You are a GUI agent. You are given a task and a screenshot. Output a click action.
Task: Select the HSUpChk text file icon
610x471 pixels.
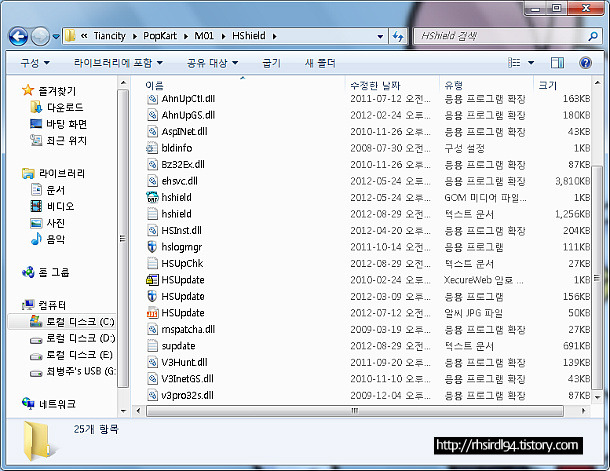click(x=152, y=263)
